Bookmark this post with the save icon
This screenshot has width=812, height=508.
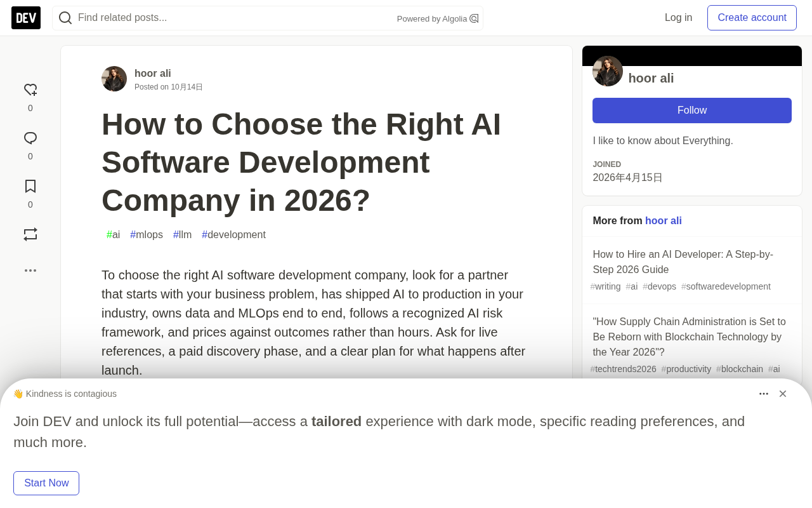click(30, 186)
